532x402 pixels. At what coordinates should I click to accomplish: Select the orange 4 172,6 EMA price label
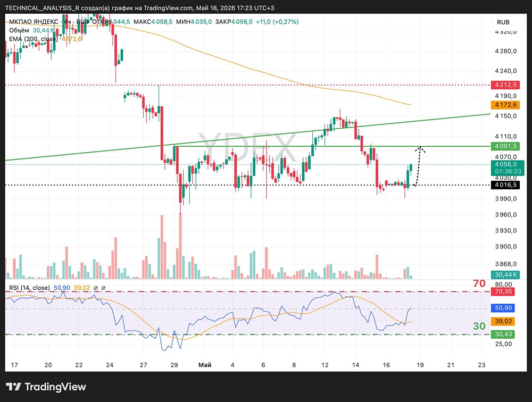coord(505,105)
